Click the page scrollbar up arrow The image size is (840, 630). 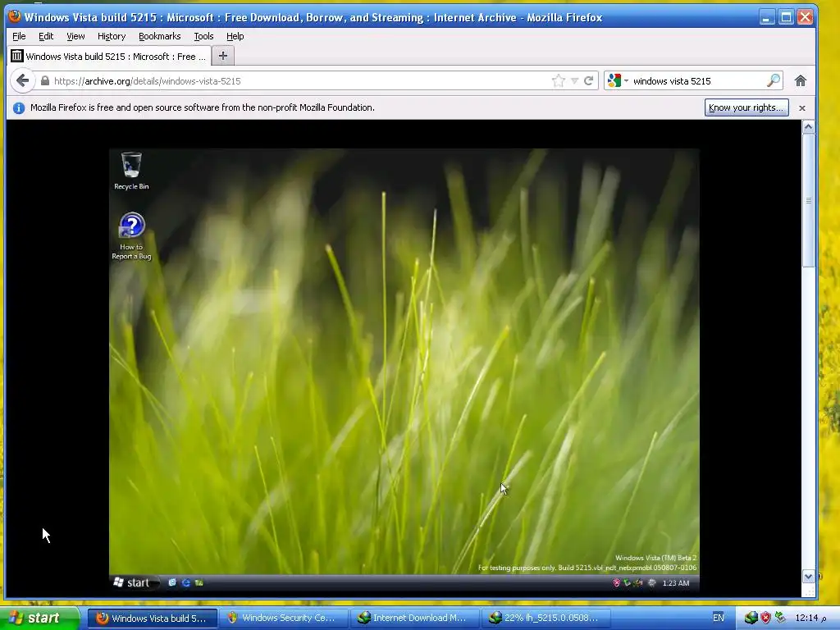coord(808,127)
